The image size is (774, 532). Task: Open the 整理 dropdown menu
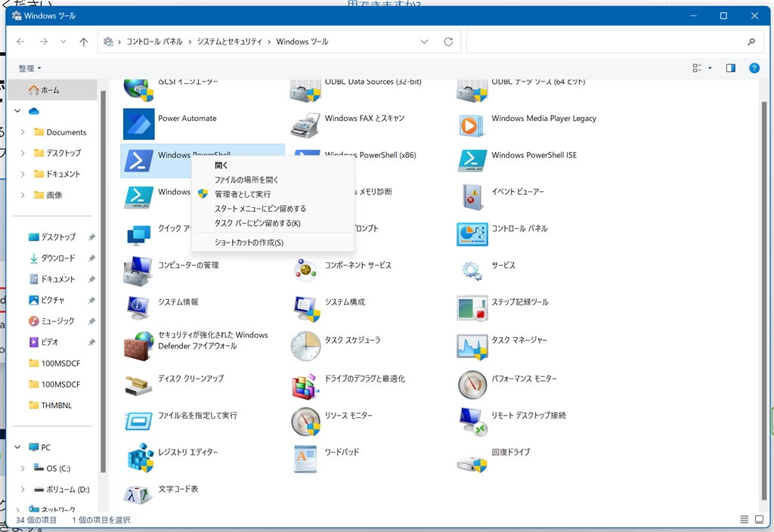click(29, 68)
